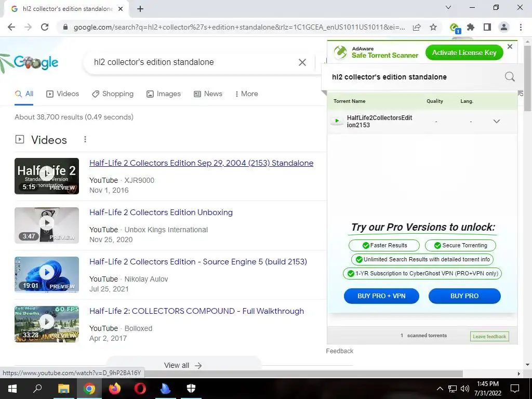The height and width of the screenshot is (399, 532).
Task: Click the Google logo
Action: [36, 62]
